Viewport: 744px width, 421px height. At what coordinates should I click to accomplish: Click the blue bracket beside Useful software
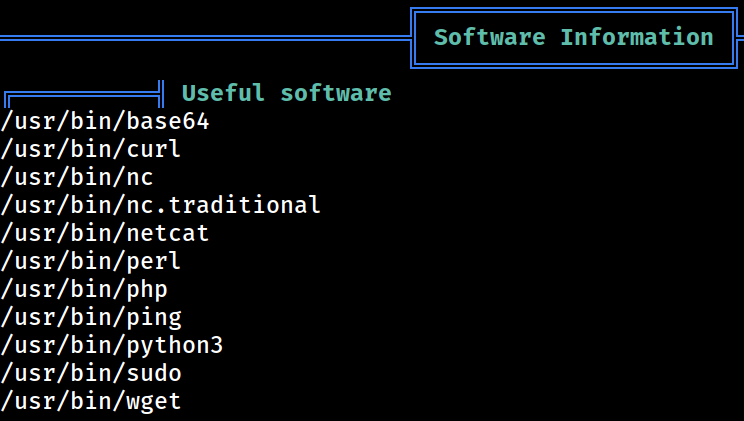pyautogui.click(x=84, y=94)
